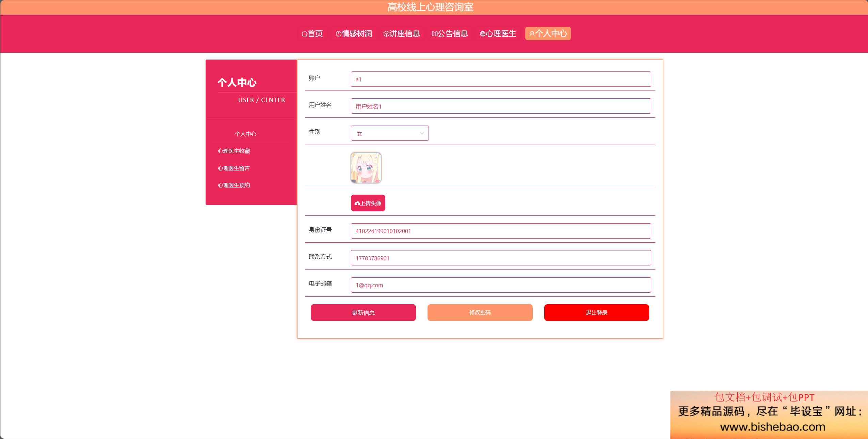
Task: Go to 情感树洞 in the navigation
Action: 354,33
